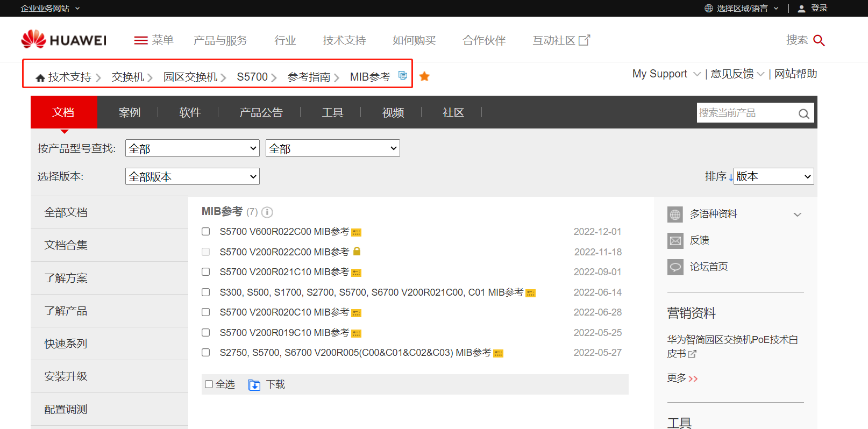The height and width of the screenshot is (429, 868).
Task: Open the hamburger 菜单 icon
Action: pyautogui.click(x=141, y=40)
